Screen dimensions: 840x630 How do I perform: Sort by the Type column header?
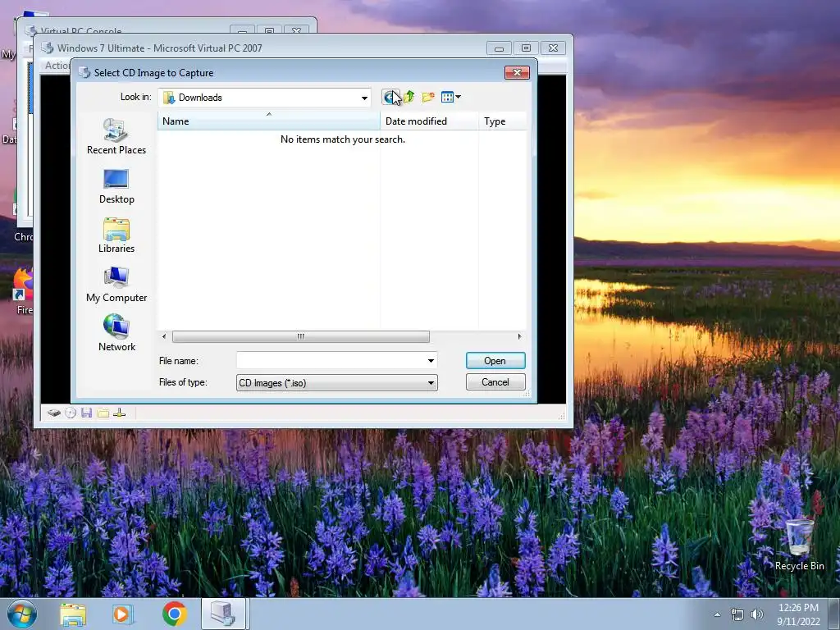click(x=503, y=121)
